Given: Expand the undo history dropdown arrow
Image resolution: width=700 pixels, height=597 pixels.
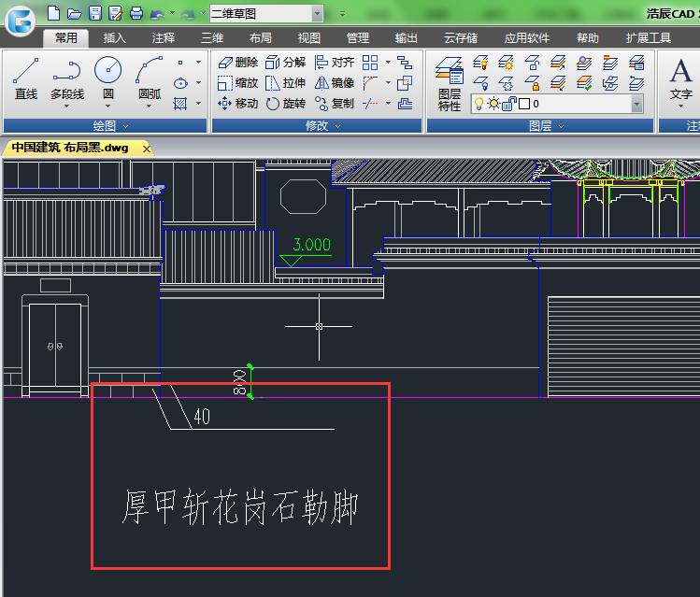Looking at the screenshot, I should 172,13.
